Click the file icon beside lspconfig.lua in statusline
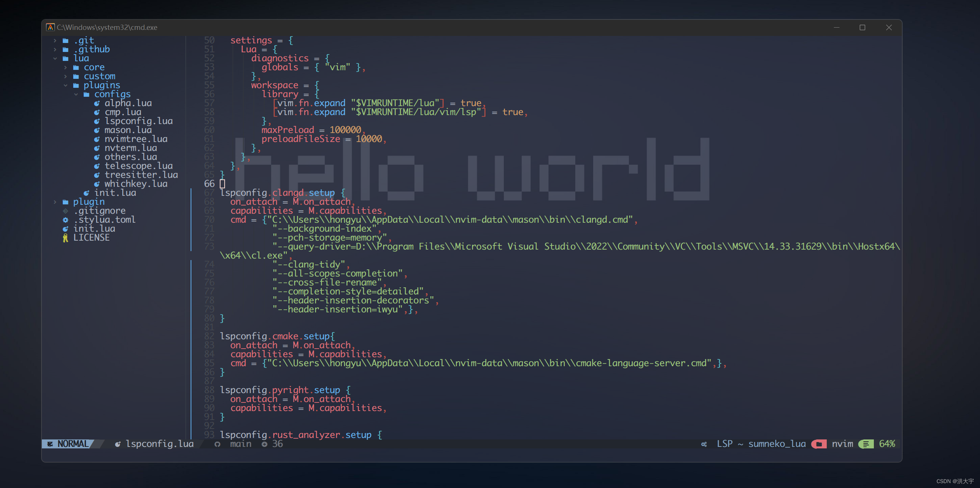This screenshot has height=488, width=980. click(118, 444)
